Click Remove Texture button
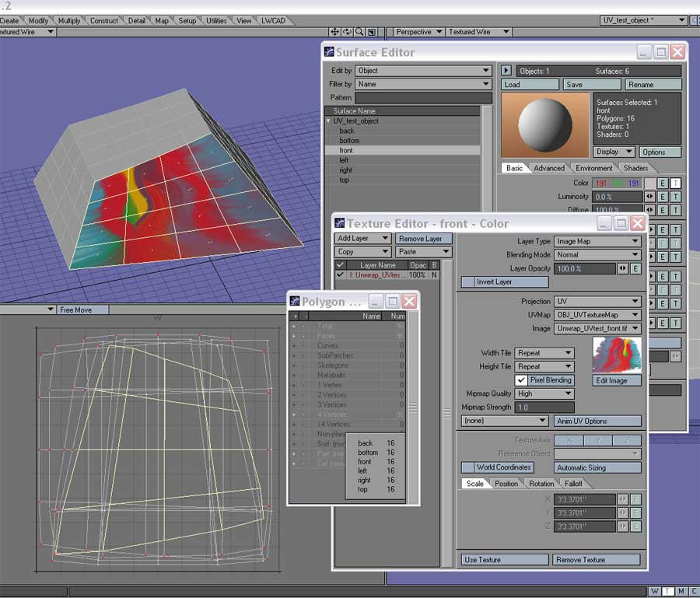Viewport: 700px width, 598px height. click(x=597, y=560)
